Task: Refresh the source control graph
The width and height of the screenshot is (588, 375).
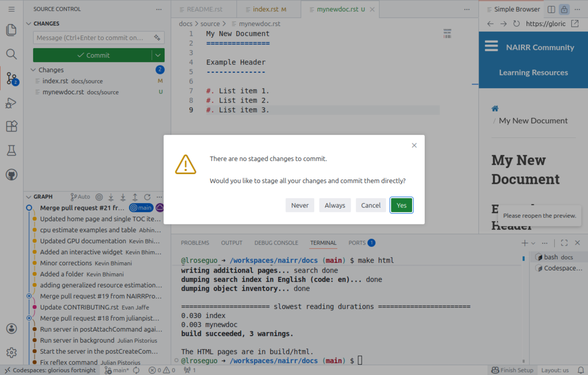Action: [x=147, y=197]
